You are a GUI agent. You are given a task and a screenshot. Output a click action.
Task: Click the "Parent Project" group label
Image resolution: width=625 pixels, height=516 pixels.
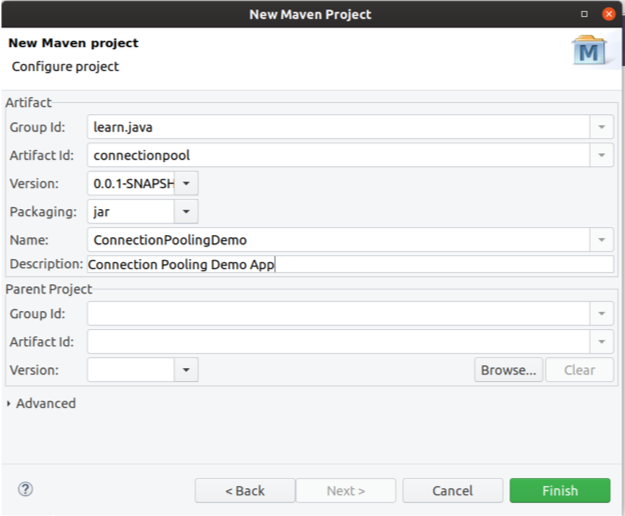[49, 289]
